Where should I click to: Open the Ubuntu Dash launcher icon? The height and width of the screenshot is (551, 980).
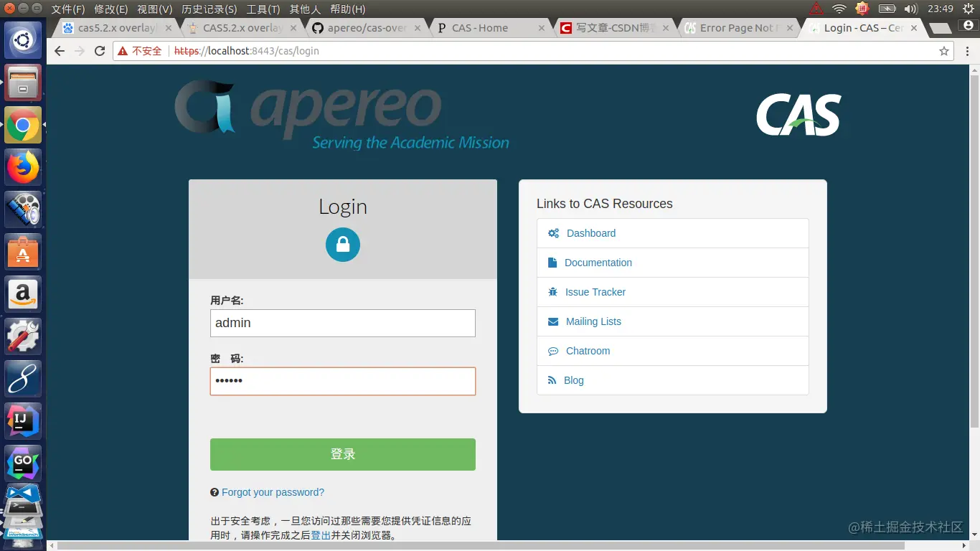point(24,40)
